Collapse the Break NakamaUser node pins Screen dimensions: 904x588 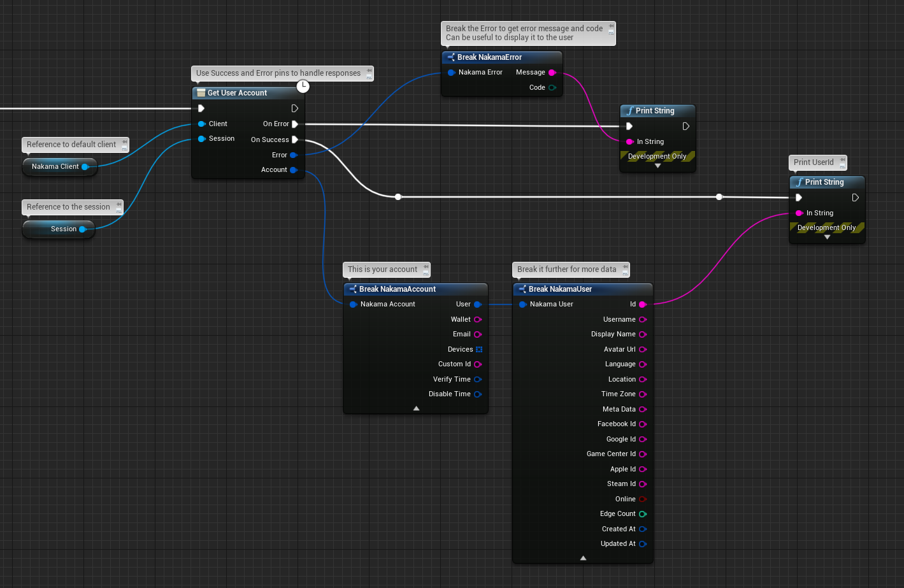583,558
